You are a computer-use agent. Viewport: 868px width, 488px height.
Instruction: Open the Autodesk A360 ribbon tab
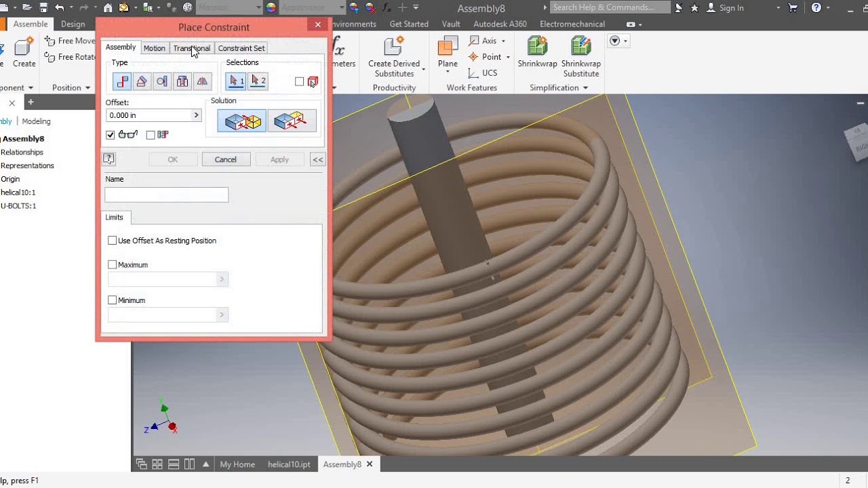[x=500, y=24]
